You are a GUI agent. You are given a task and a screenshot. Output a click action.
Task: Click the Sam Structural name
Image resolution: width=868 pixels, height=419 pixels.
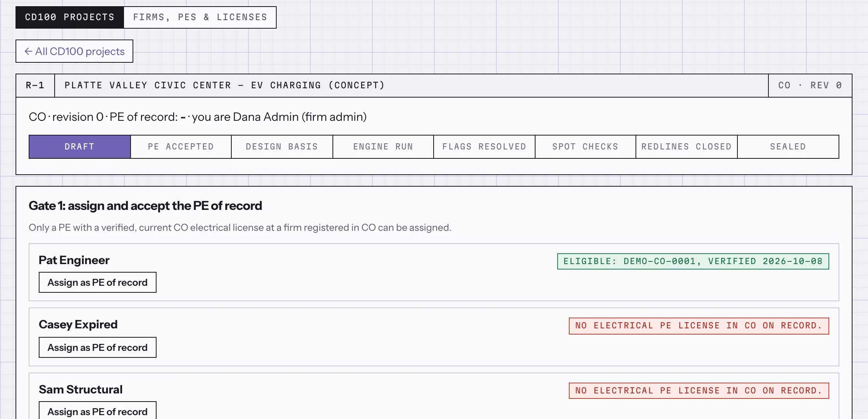[x=81, y=390]
